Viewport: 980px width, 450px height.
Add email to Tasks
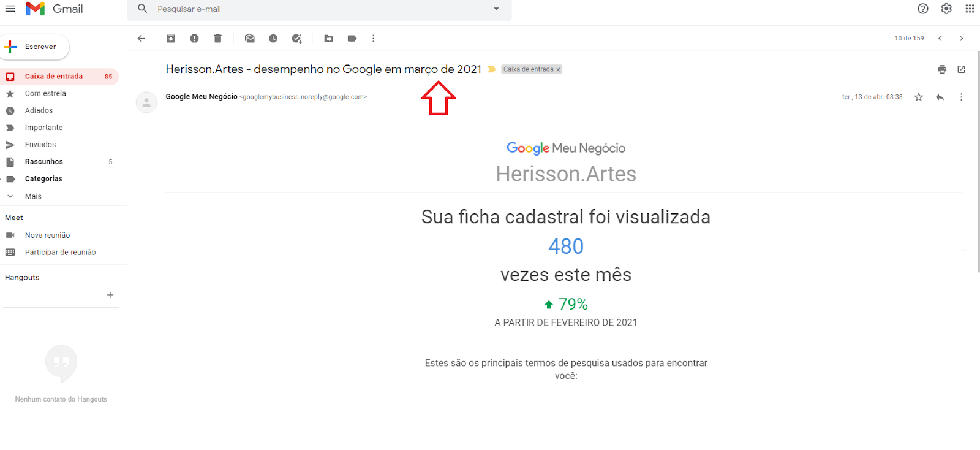297,38
